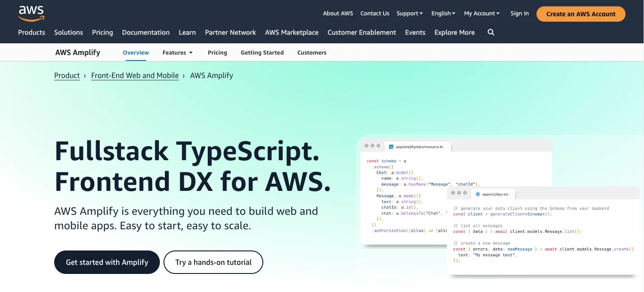Expand the My Account menu
The width and height of the screenshot is (644, 292).
[x=481, y=14]
